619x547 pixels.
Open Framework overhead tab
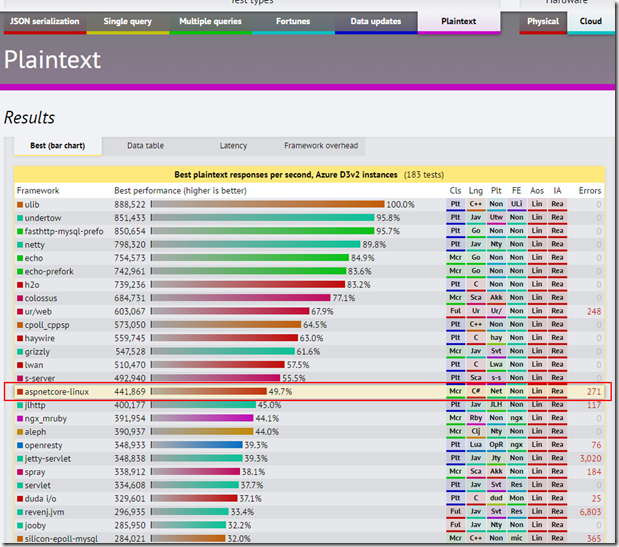click(x=321, y=146)
